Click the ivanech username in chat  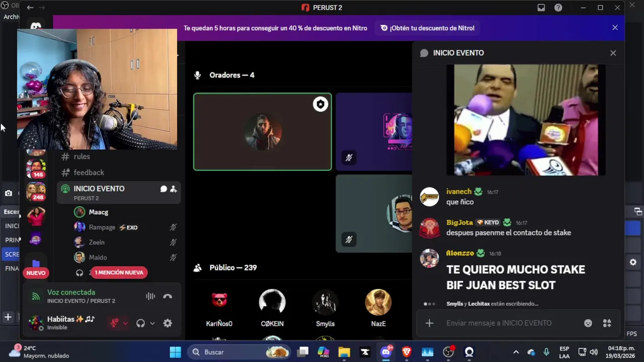point(459,192)
